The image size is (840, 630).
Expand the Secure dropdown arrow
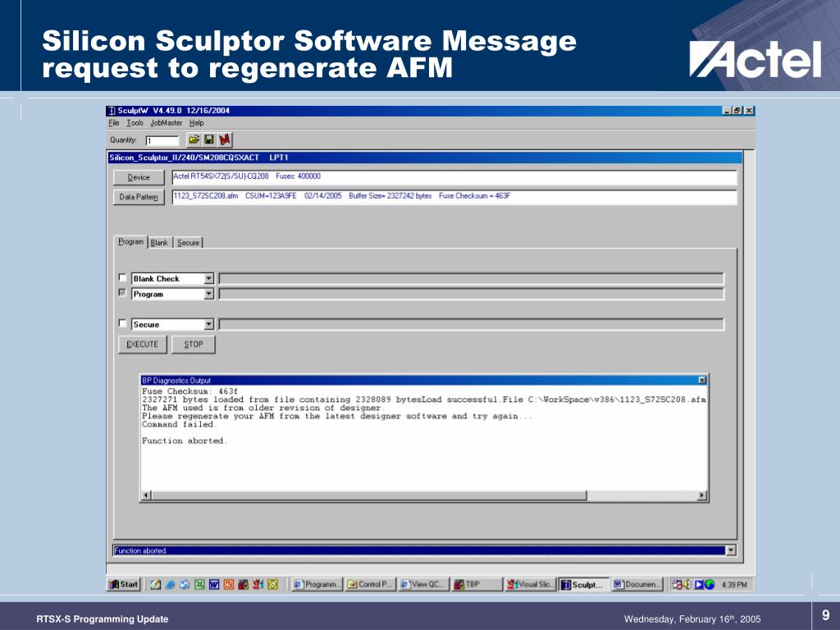click(209, 325)
